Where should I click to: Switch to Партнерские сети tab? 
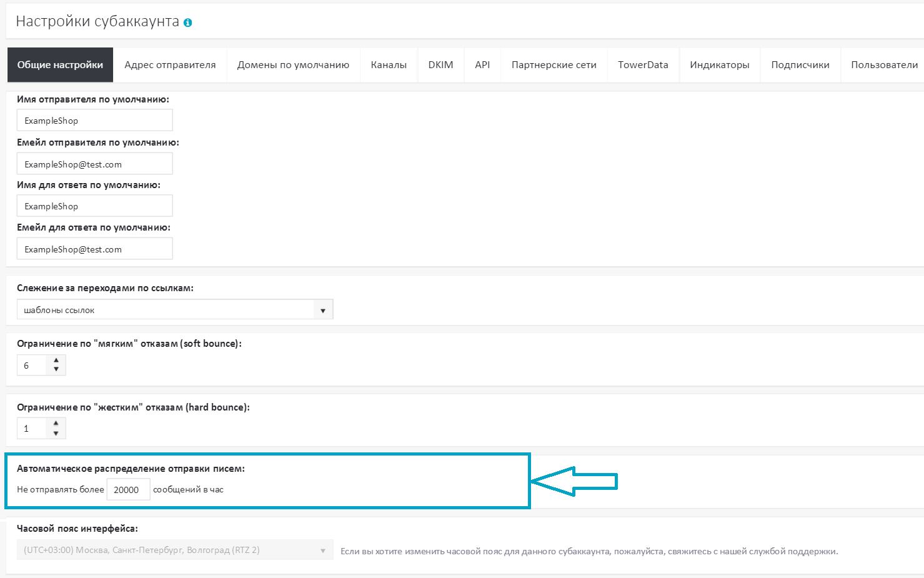pyautogui.click(x=554, y=65)
